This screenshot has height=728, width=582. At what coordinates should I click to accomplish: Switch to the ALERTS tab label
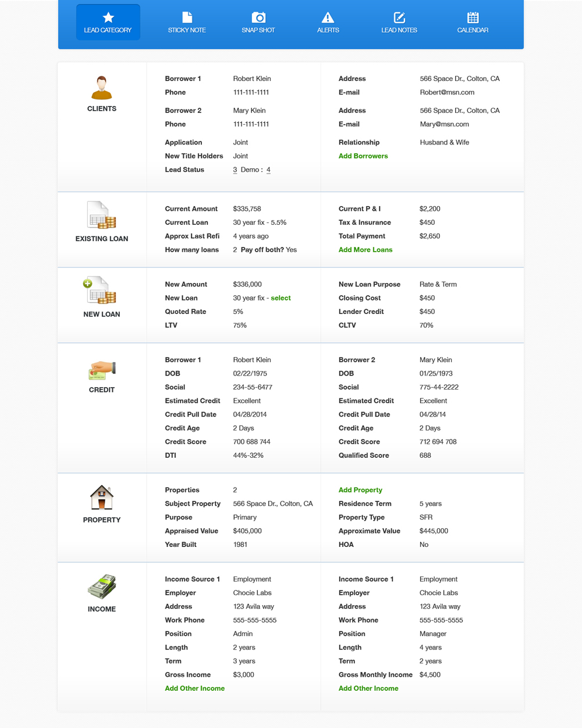[328, 30]
